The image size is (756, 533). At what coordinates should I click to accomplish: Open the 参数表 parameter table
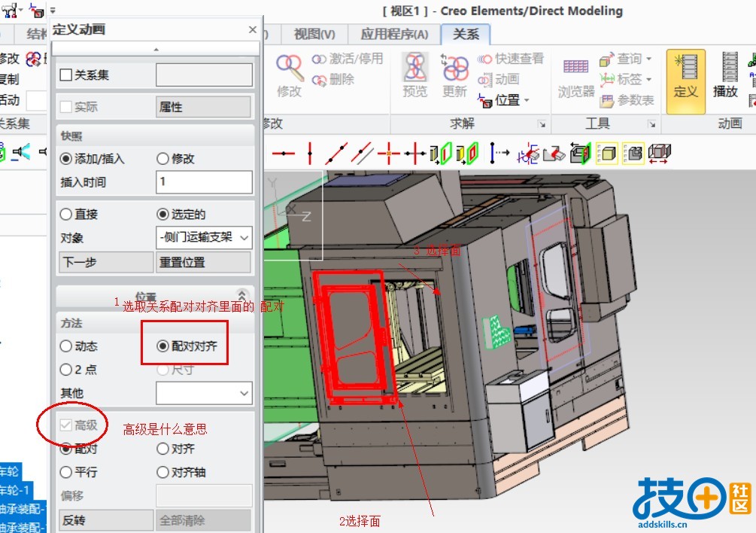[627, 100]
